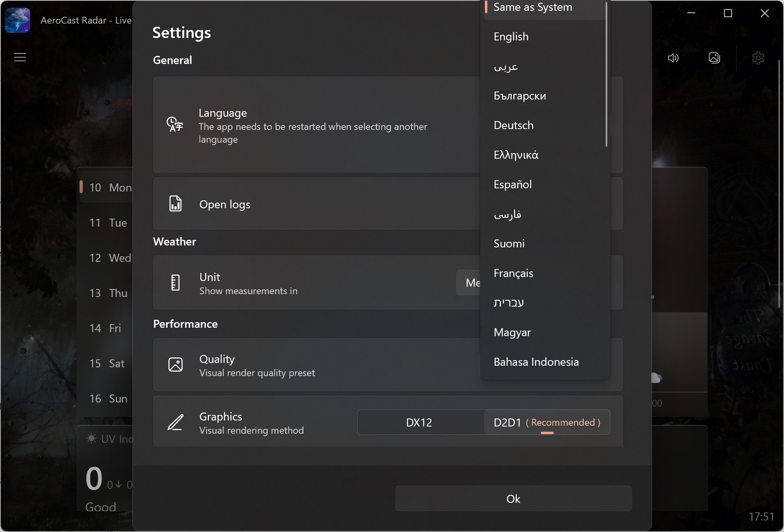
Task: Click the AeroCast Radar app logo
Action: [17, 20]
